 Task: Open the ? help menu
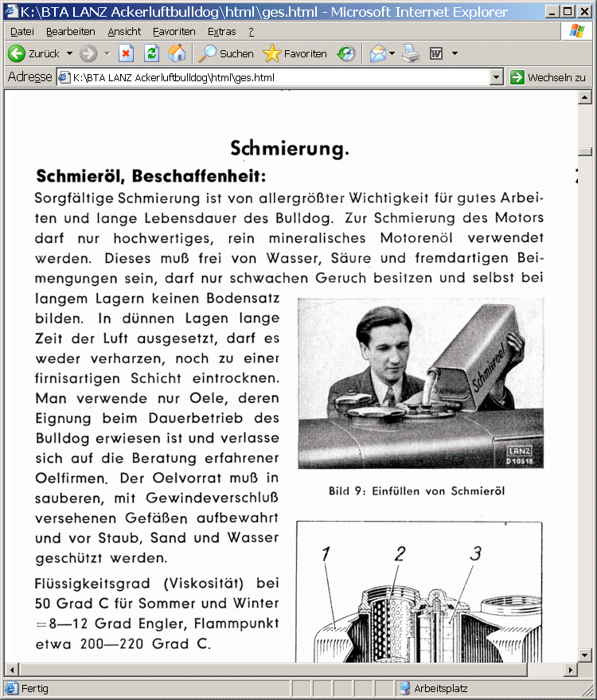252,32
